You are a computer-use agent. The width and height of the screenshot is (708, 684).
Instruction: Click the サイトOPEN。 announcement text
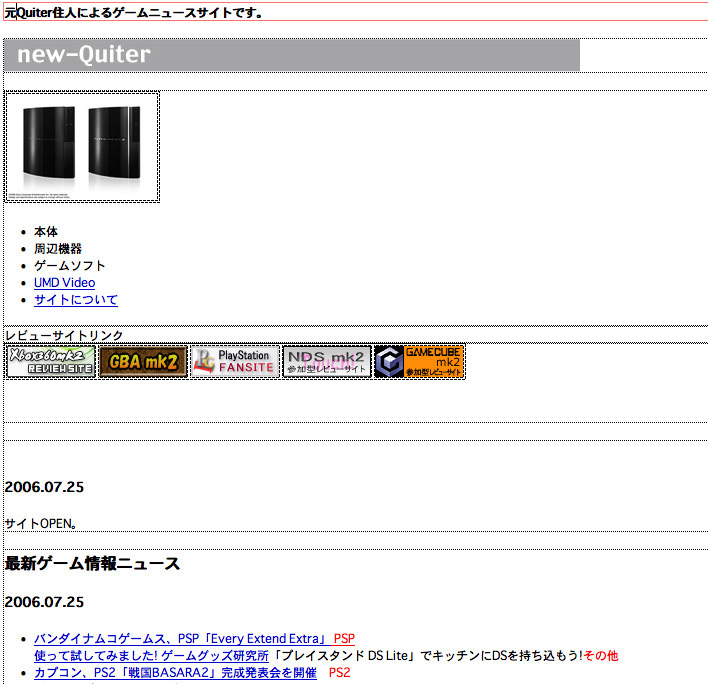[40, 524]
